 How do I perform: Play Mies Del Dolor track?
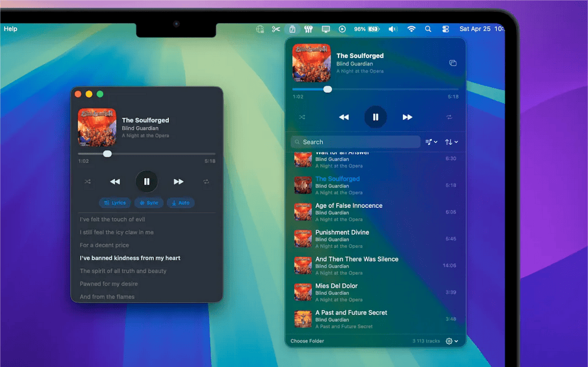(375, 292)
